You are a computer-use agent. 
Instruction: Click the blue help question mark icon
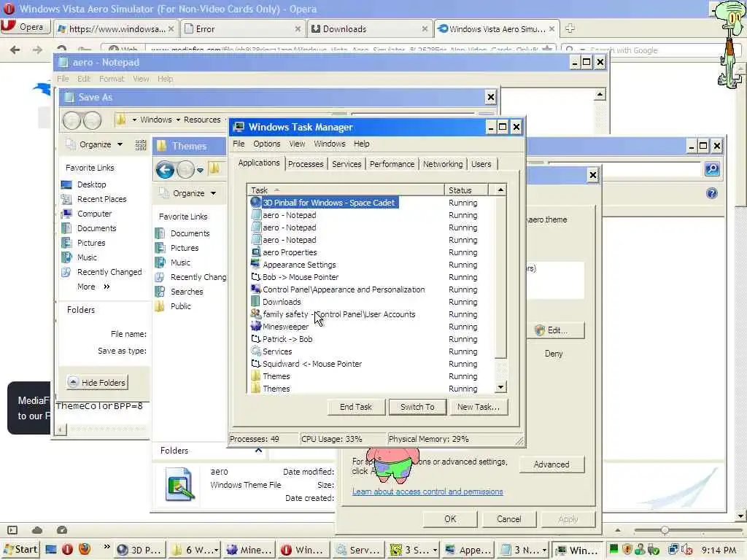[712, 193]
